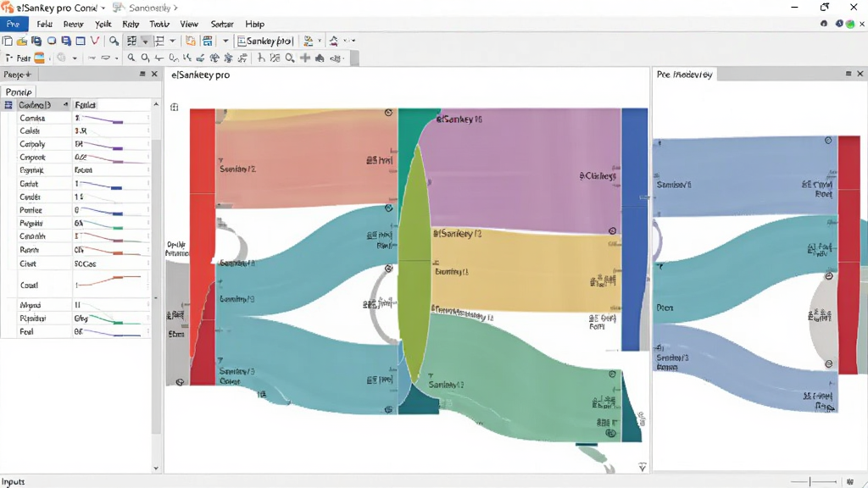Close the right preview panel with its X
Viewport: 868px width, 488px height.
point(860,74)
